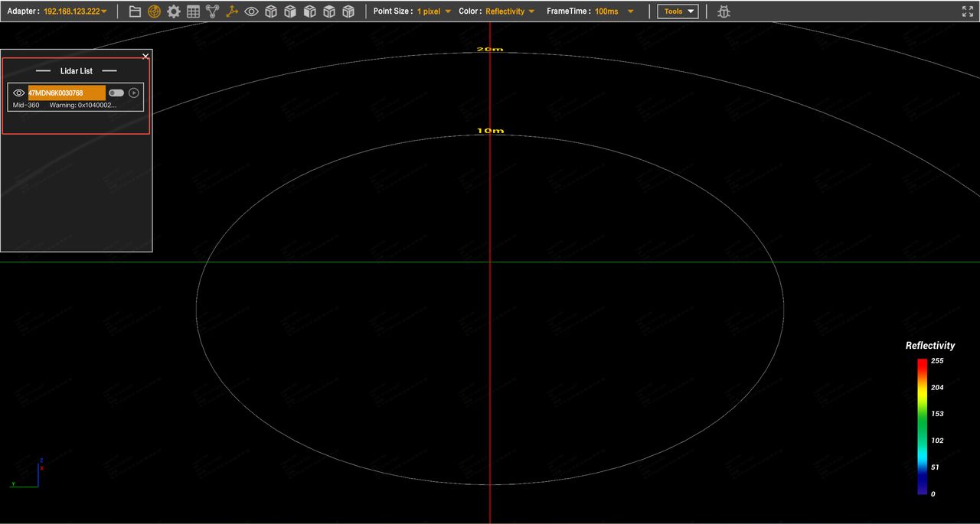Open the Tools menu button
The height and width of the screenshot is (524, 980).
678,11
